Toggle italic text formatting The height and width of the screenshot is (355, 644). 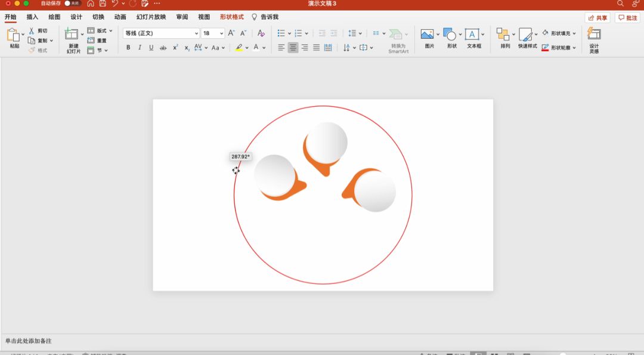click(140, 48)
